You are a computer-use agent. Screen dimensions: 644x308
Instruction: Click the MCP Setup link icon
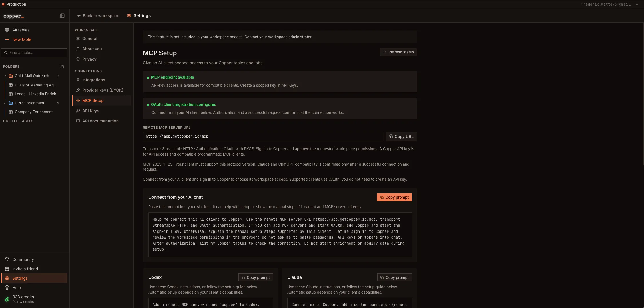(x=78, y=100)
